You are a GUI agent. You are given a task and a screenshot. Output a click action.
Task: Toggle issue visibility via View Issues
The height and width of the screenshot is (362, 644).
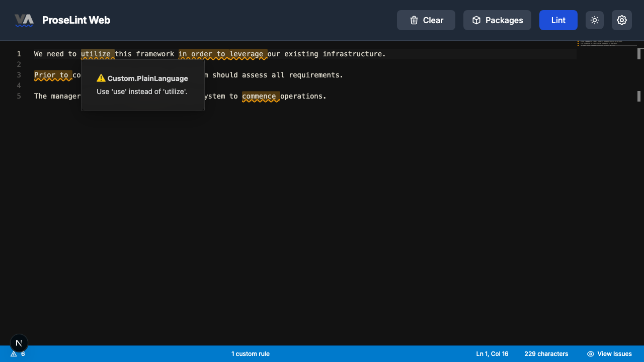pyautogui.click(x=609, y=353)
